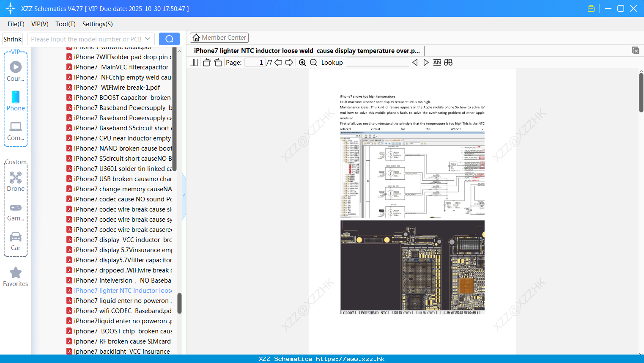Image resolution: width=644 pixels, height=363 pixels.
Task: Rotate page clockwise
Action: 218,62
